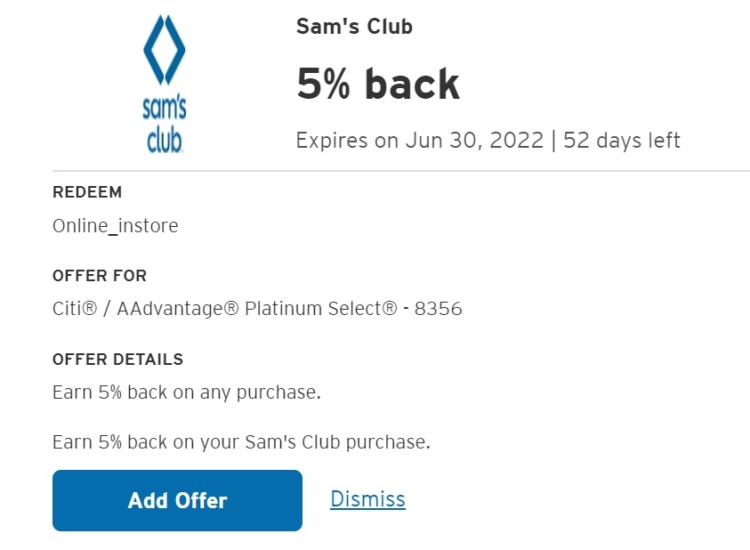
Task: Click the AAdvantage Platinum Select card name
Action: (x=257, y=308)
